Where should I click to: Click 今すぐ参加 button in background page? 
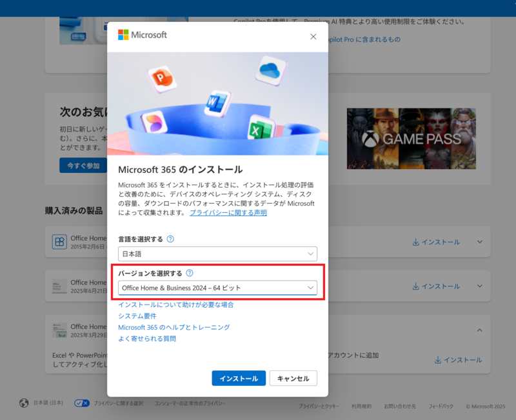[83, 166]
